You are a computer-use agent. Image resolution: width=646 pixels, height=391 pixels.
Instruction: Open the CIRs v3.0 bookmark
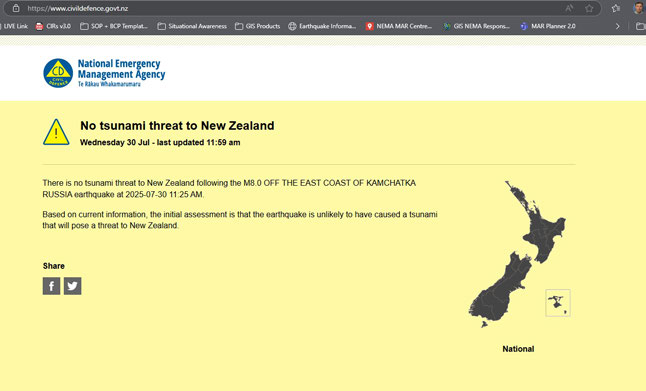(53, 26)
